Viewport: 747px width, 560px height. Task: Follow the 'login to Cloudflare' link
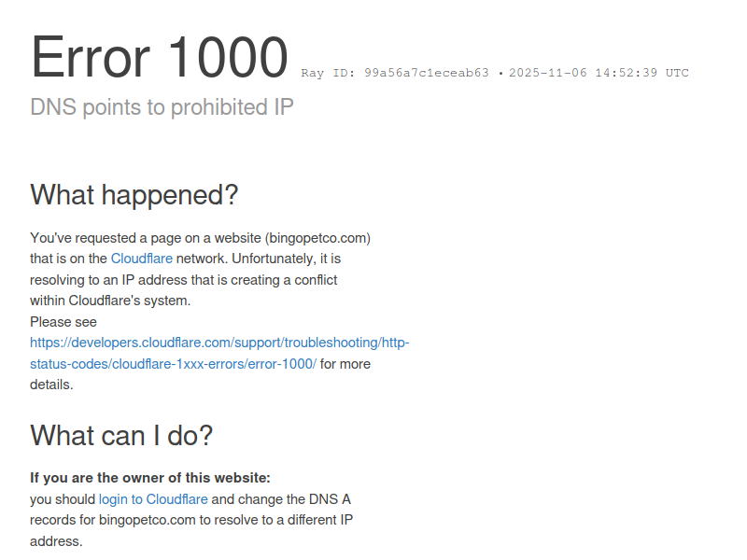pyautogui.click(x=153, y=499)
